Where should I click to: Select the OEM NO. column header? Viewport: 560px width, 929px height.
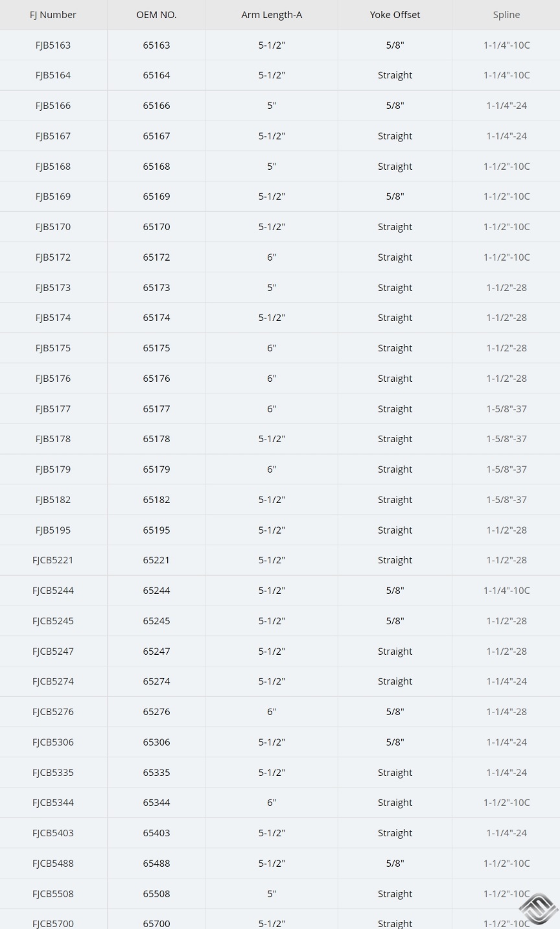tap(156, 15)
